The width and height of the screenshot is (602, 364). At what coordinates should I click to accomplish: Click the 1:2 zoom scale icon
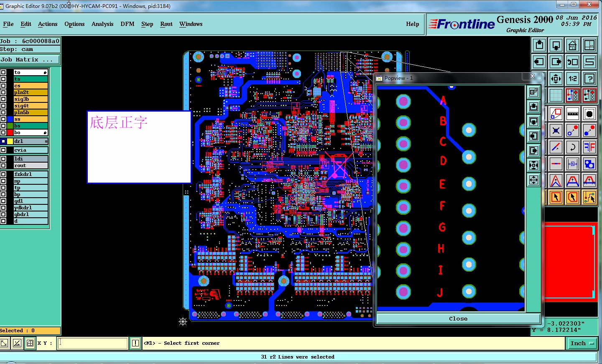(x=572, y=79)
